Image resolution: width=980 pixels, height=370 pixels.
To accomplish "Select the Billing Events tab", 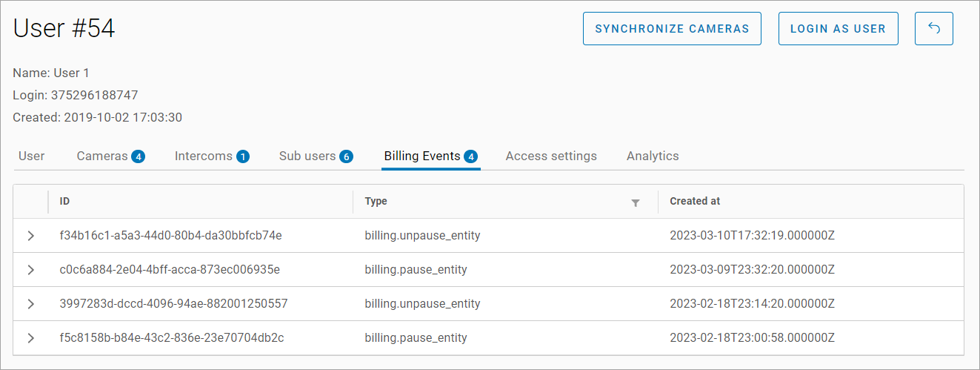I will tap(430, 156).
